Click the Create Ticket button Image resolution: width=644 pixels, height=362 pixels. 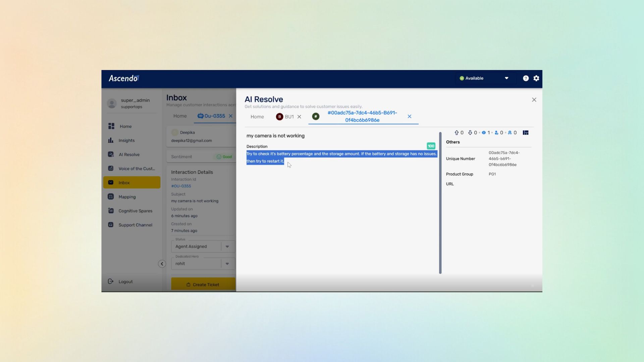203,284
